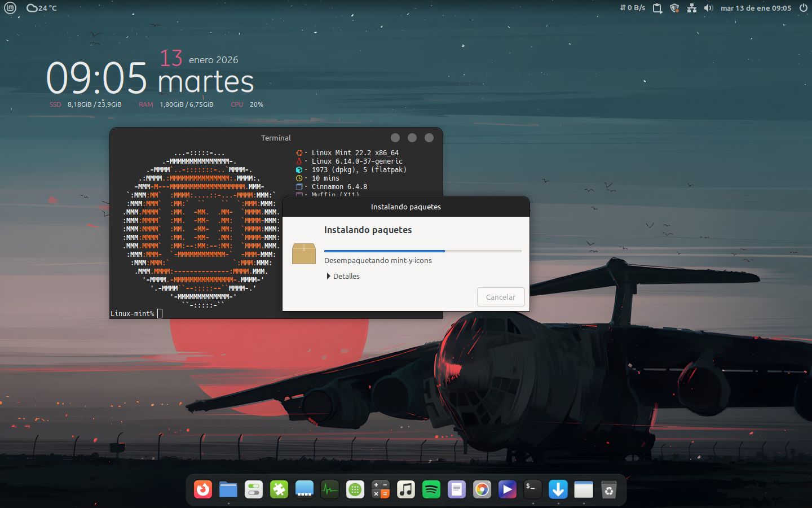This screenshot has width=812, height=508.
Task: Click the network speed '0 B/s' indicator
Action: click(632, 8)
